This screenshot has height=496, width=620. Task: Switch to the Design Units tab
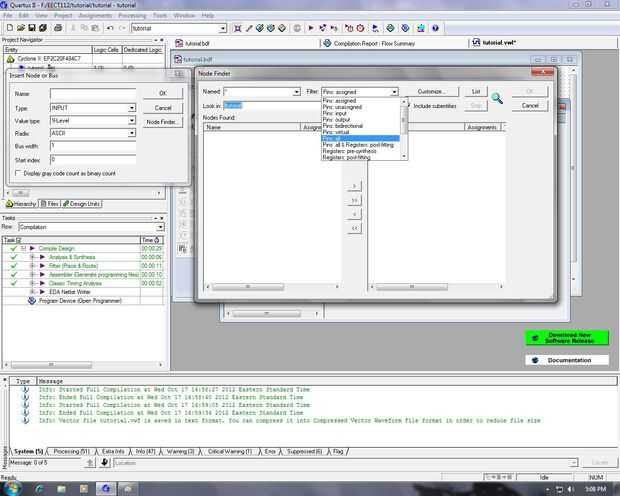(x=81, y=204)
